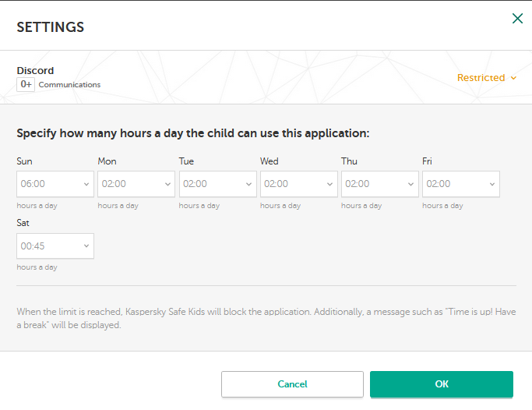This screenshot has height=410, width=532.
Task: Expand Sunday hours dropdown showing 06:00
Action: tap(55, 184)
